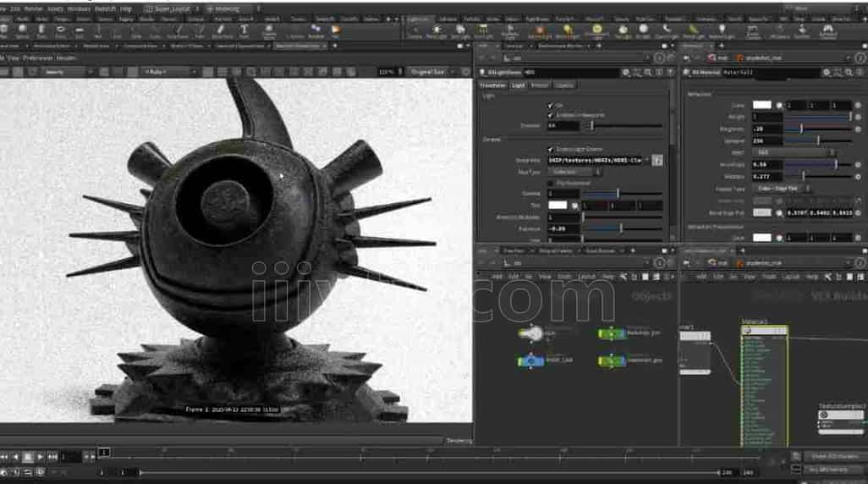Select the Grid shelf tool
The height and width of the screenshot is (484, 868).
80,31
